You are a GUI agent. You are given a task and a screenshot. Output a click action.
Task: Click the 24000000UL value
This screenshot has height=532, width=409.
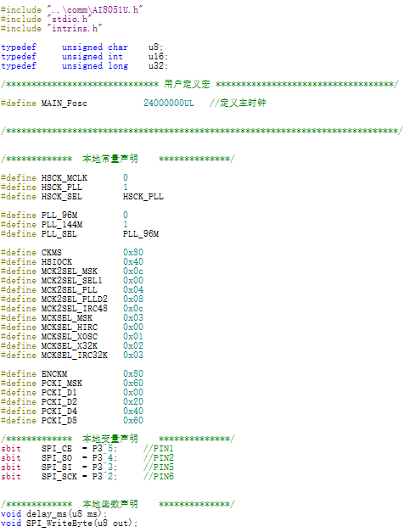(x=169, y=104)
